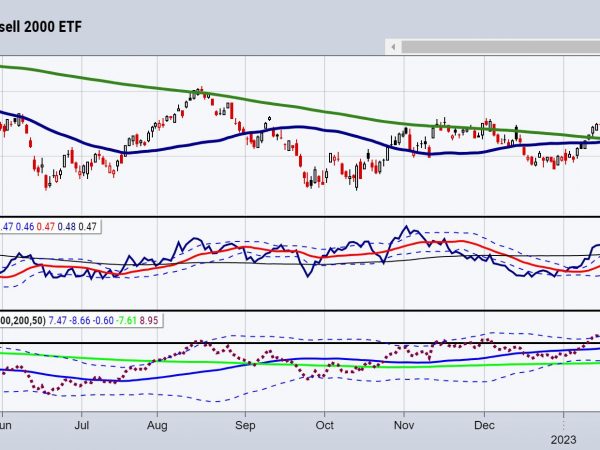Click the 0.46 value in middle indicator legend

(x=25, y=227)
